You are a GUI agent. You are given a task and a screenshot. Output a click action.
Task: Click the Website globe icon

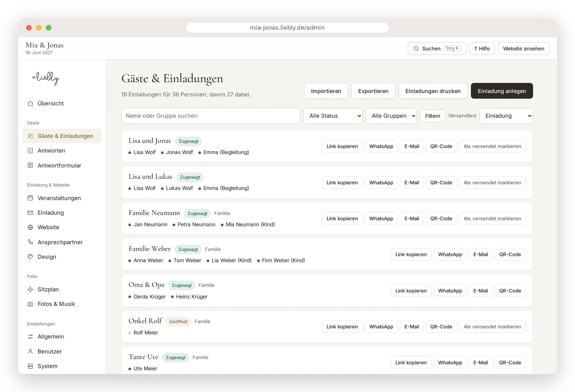pyautogui.click(x=31, y=227)
